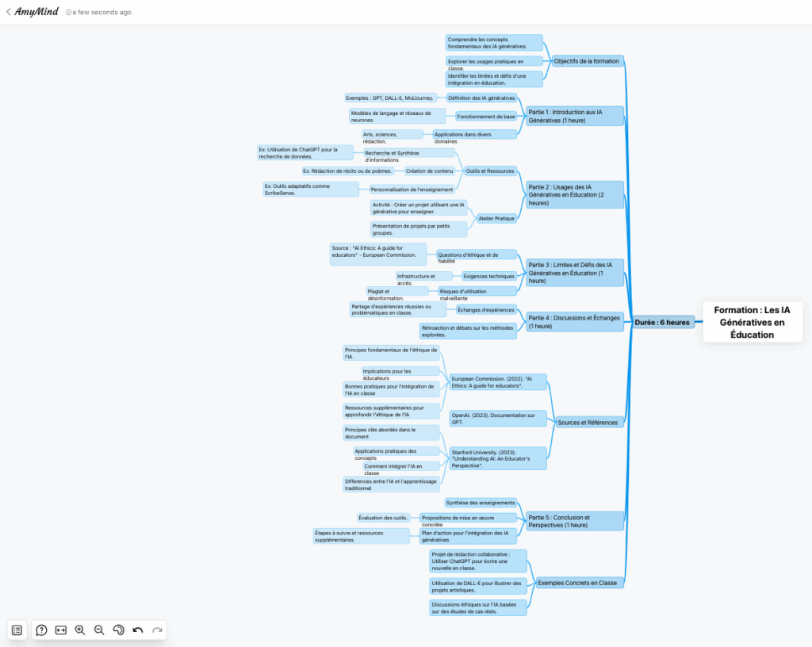Open the outline view icon
812x647 pixels.
pyautogui.click(x=17, y=630)
